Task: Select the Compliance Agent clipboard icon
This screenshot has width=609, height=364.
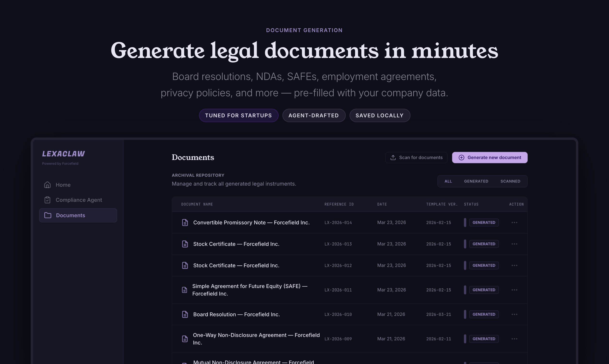Action: click(x=47, y=200)
